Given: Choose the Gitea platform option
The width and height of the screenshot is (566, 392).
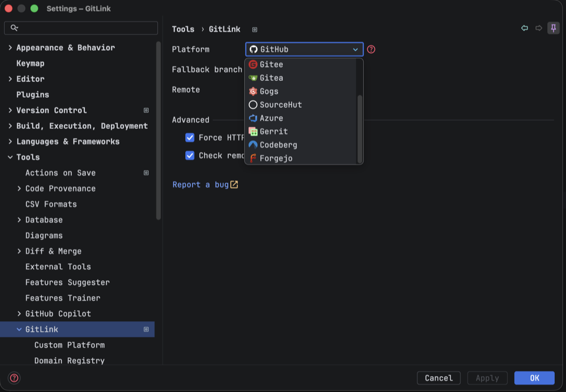Looking at the screenshot, I should pos(302,78).
